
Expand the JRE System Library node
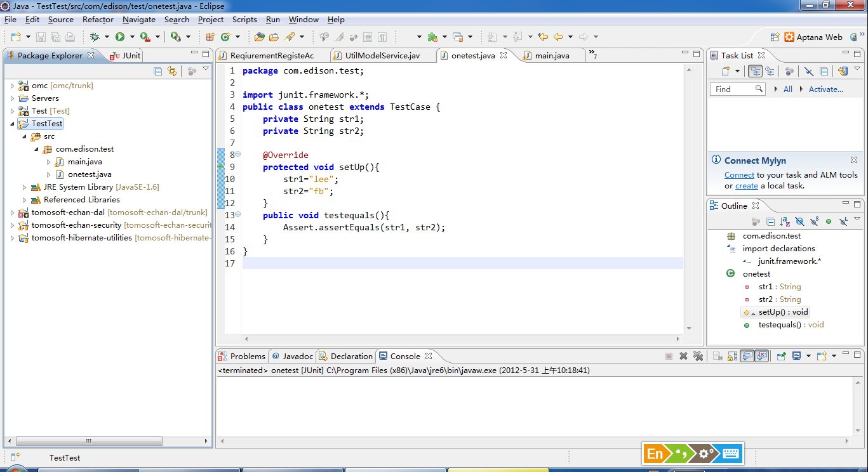[x=25, y=187]
